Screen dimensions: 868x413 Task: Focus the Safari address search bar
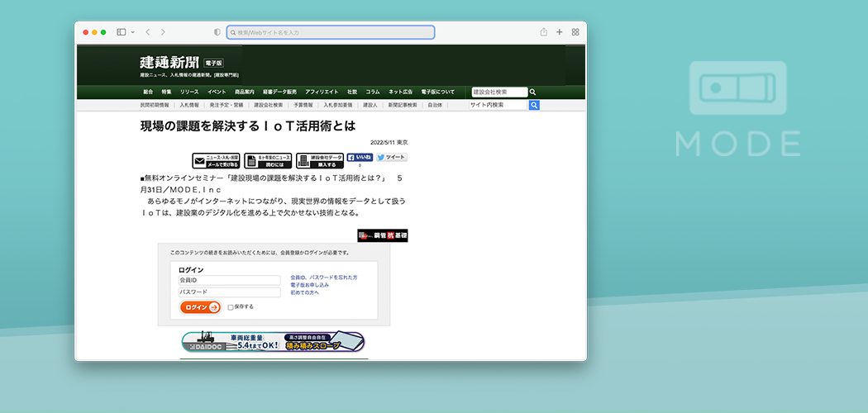click(x=331, y=32)
